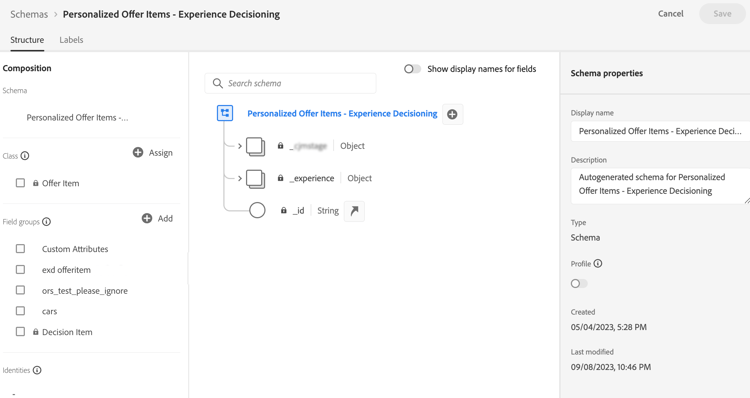The image size is (750, 398).
Task: Click the Identities info icon
Action: (37, 370)
